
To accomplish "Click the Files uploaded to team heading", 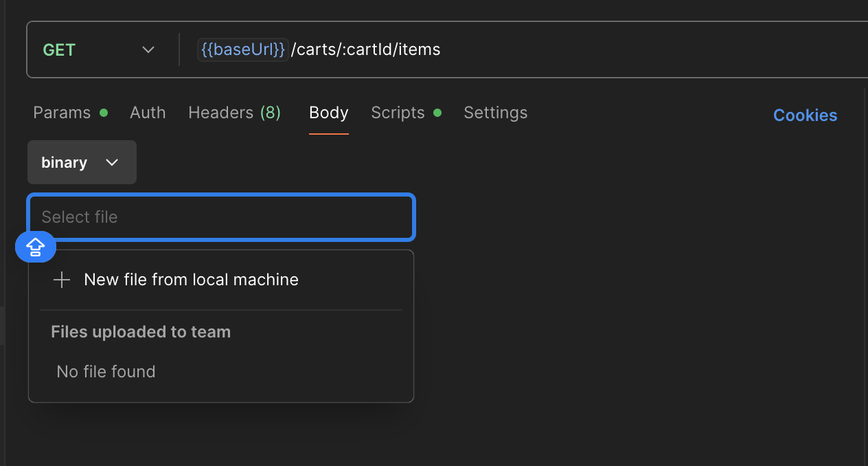I will [x=141, y=332].
